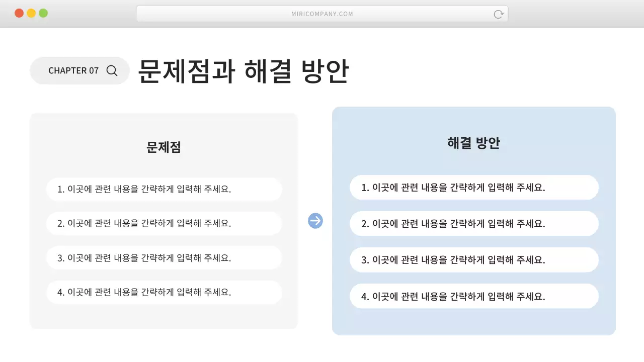Select the blue arrow icon between the cards
The image size is (644, 362).
(x=315, y=221)
